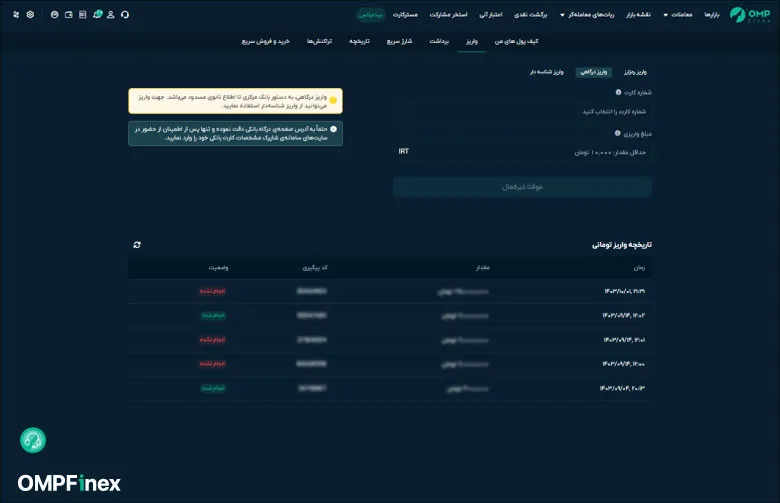
Task: Open the برگشت نقدی menu item
Action: 531,14
